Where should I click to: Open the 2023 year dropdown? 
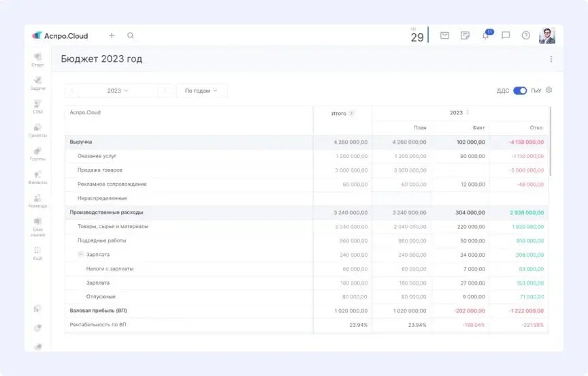(118, 91)
